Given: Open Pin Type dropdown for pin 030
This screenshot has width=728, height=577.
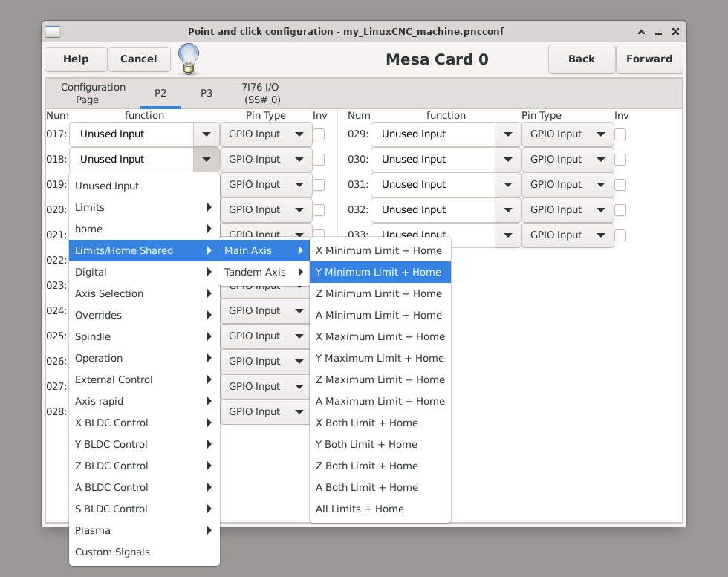Looking at the screenshot, I should point(568,160).
